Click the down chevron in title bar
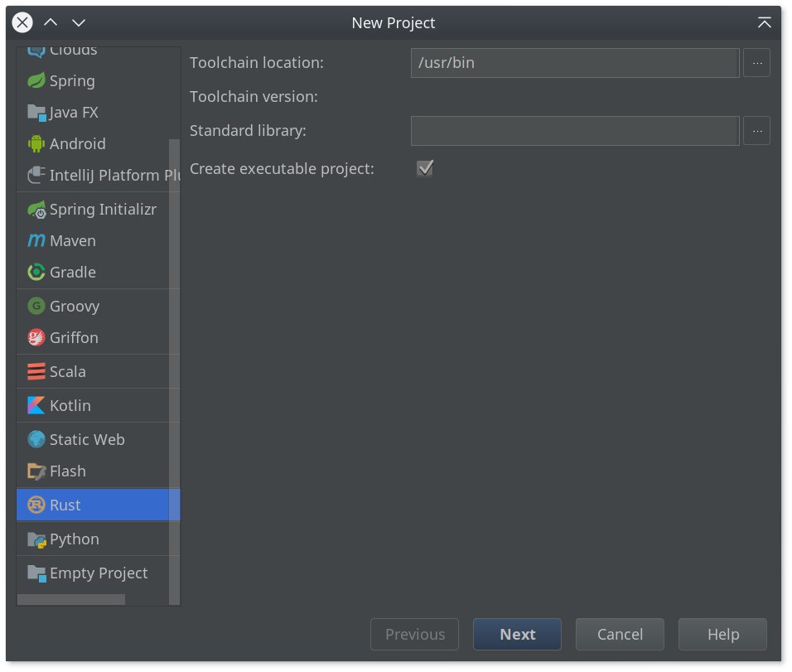Viewport: 792px width, 672px height. click(79, 22)
